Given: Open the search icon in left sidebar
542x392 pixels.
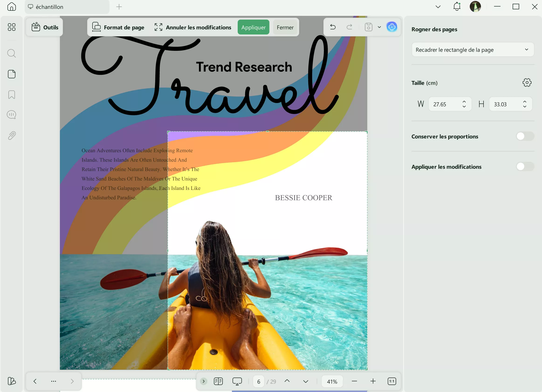Looking at the screenshot, I should coord(11,53).
